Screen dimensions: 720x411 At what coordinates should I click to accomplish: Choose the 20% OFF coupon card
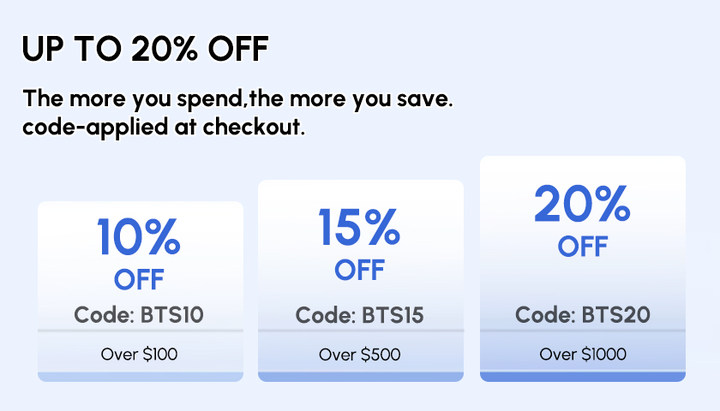tap(583, 269)
